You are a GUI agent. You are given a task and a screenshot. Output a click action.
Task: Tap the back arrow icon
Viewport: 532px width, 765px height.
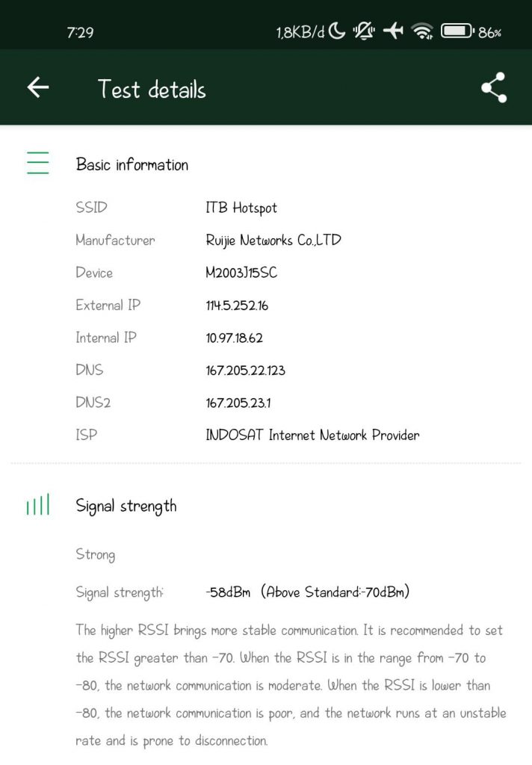click(38, 88)
